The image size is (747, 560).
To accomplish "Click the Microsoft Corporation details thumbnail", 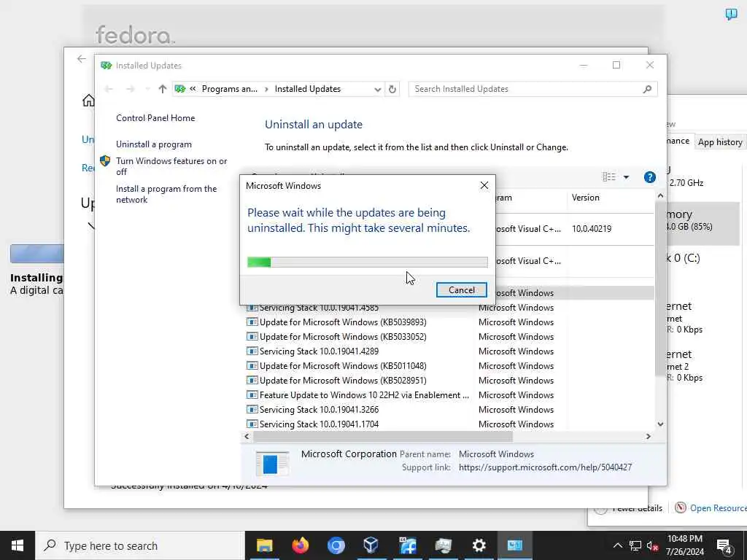I will [x=272, y=463].
